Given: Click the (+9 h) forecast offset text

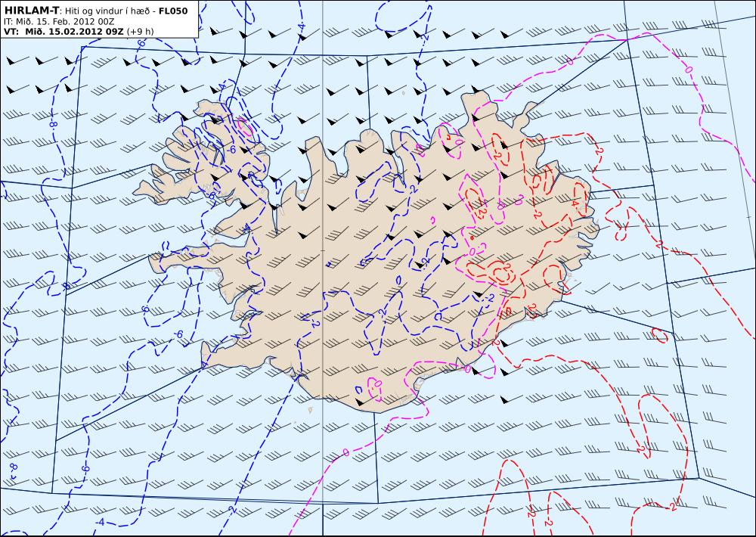Looking at the screenshot, I should pos(141,31).
